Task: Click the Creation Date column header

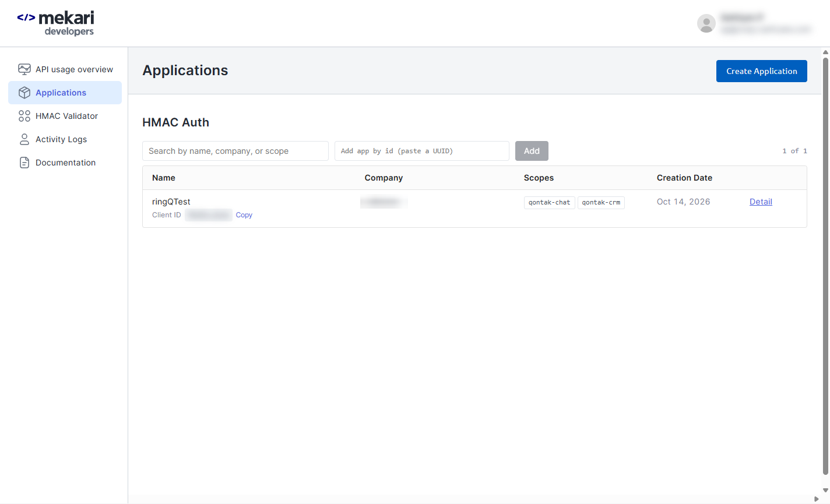Action: 684,178
